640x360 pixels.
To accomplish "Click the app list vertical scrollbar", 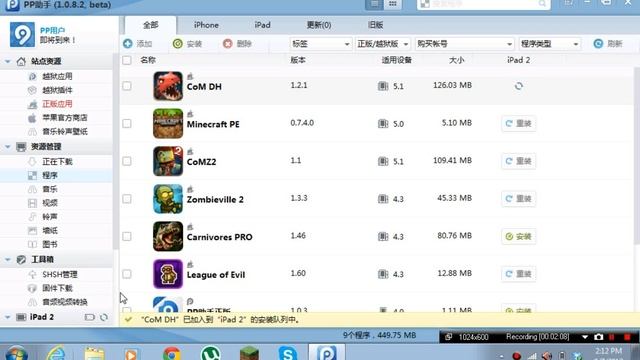I will coord(637,155).
